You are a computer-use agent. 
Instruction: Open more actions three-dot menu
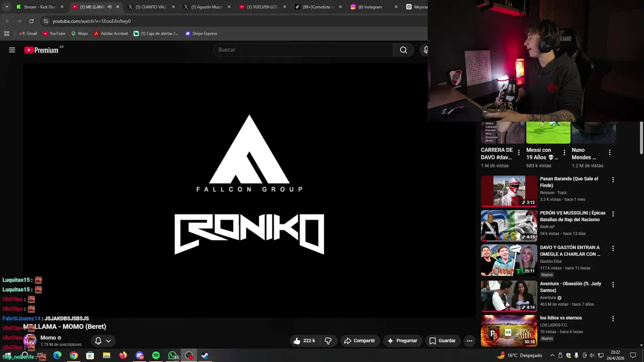(x=469, y=340)
